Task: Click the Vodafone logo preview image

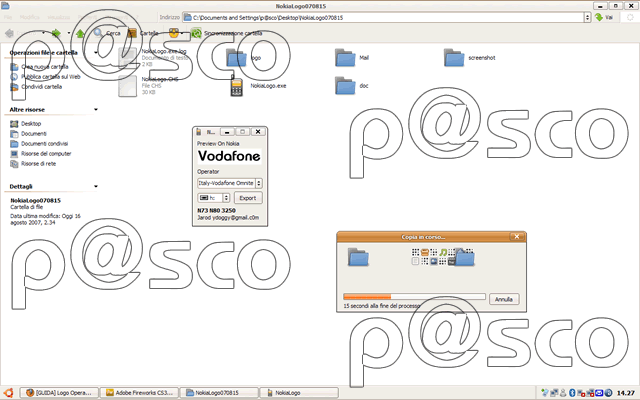Action: [229, 156]
